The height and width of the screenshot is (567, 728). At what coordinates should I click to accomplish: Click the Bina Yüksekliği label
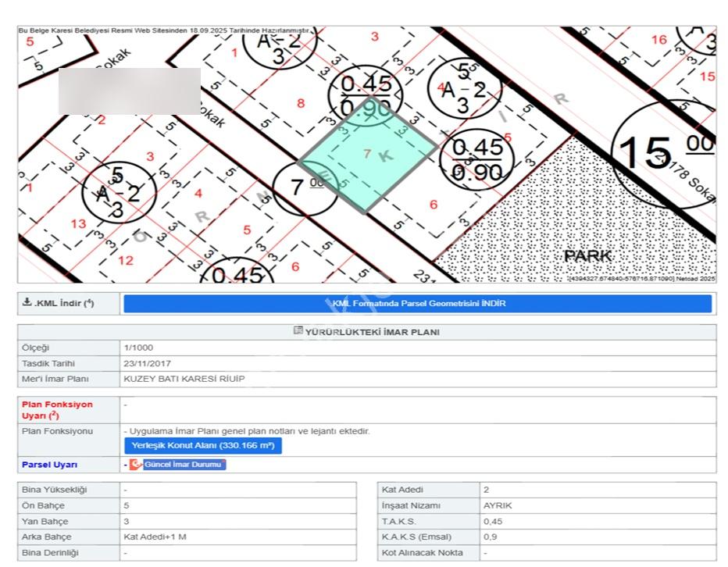point(55,490)
